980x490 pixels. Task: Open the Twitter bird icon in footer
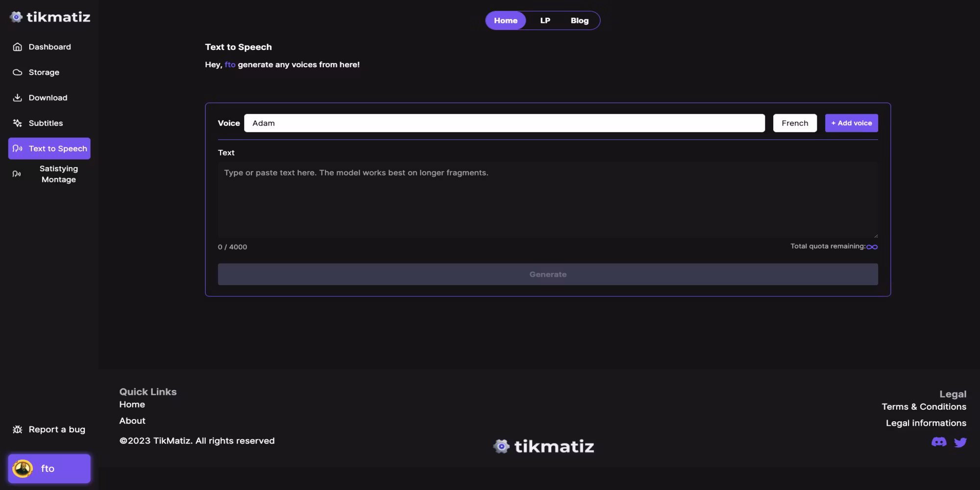click(960, 442)
